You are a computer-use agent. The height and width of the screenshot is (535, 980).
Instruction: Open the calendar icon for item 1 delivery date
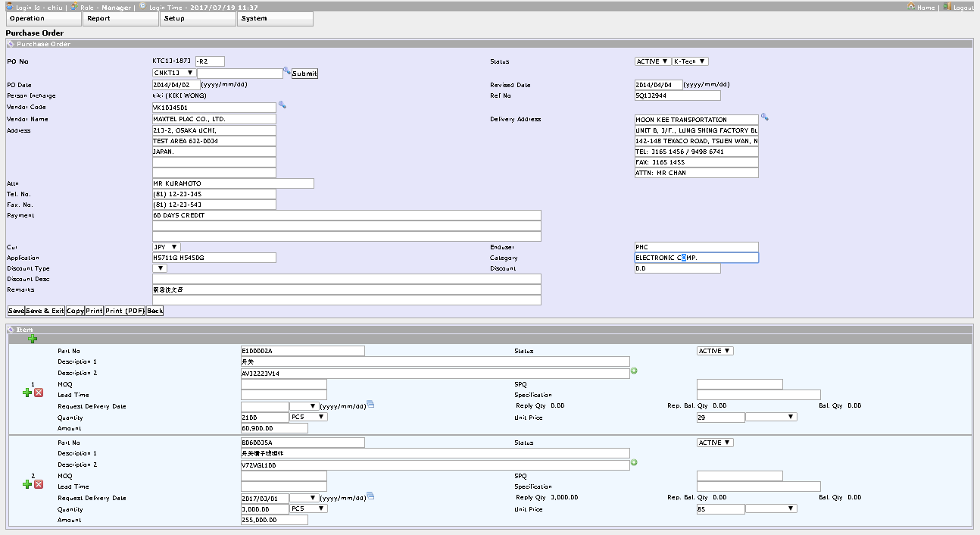tap(370, 405)
